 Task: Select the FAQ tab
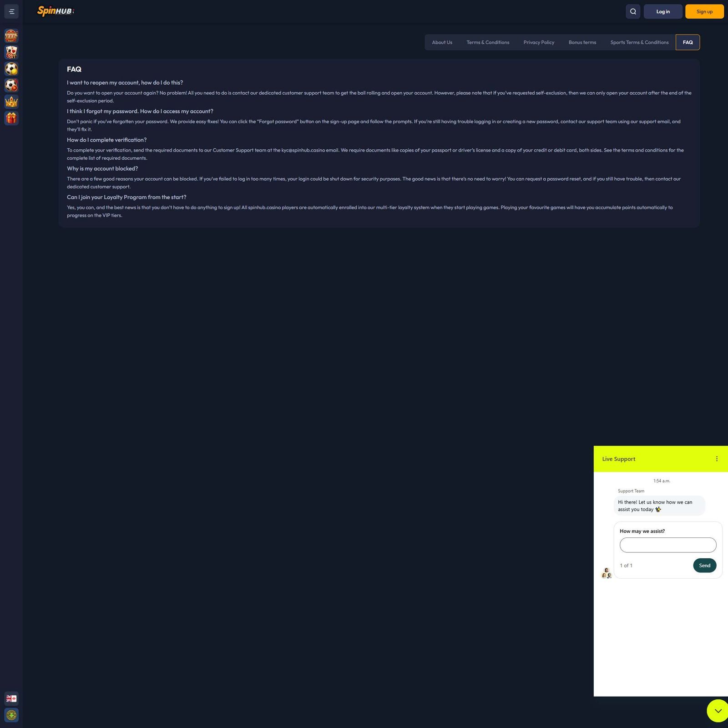688,42
